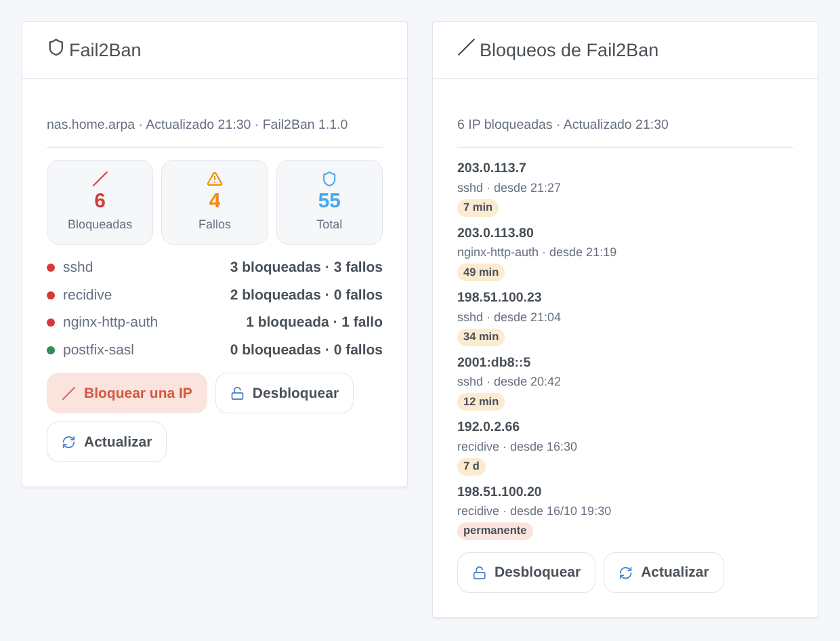Click '1 bloqueada · 1 fallo' value
Image resolution: width=840 pixels, height=641 pixels.
click(x=314, y=322)
